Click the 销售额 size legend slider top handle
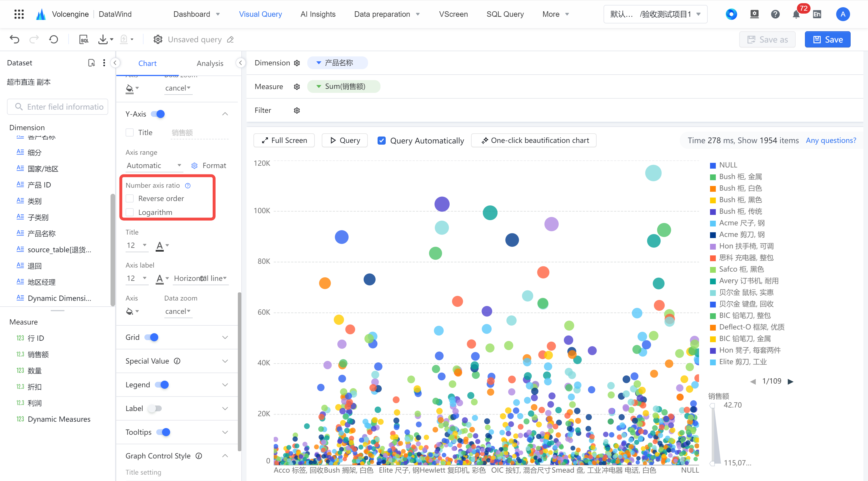 712,406
